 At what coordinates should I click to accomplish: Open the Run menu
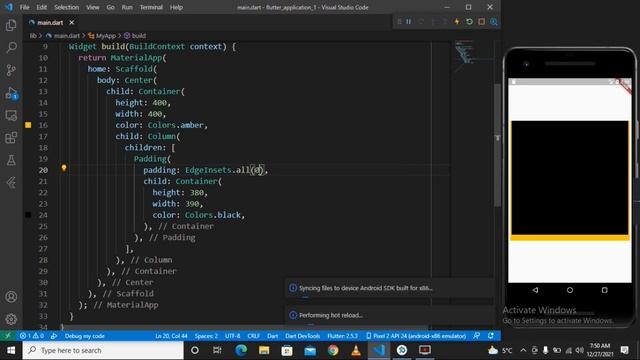tap(127, 7)
